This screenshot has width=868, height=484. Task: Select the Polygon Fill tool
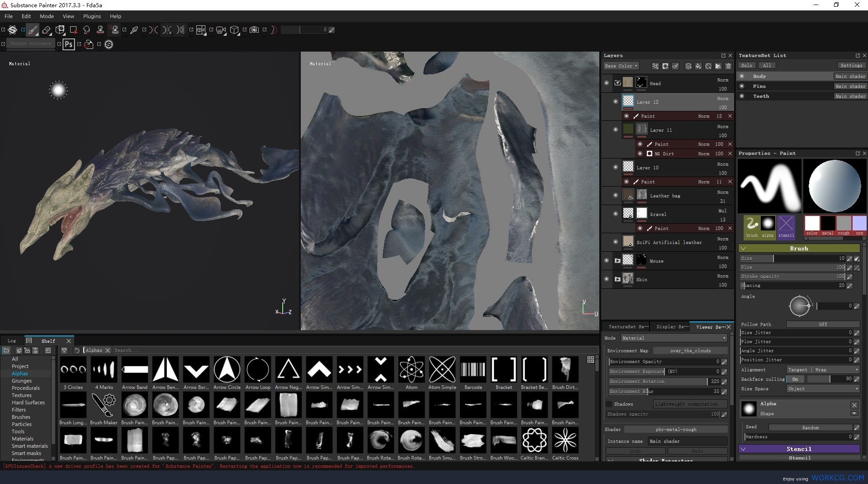(73, 30)
